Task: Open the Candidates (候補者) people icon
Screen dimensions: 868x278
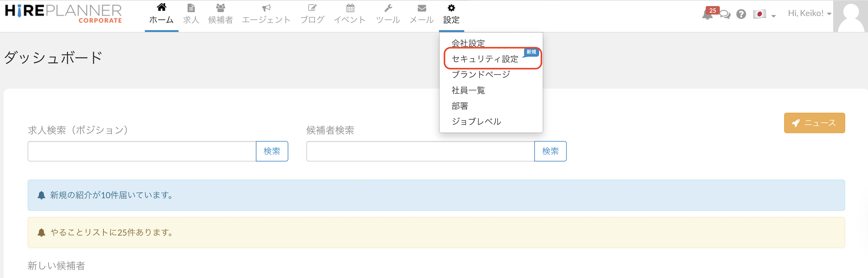Action: tap(220, 8)
